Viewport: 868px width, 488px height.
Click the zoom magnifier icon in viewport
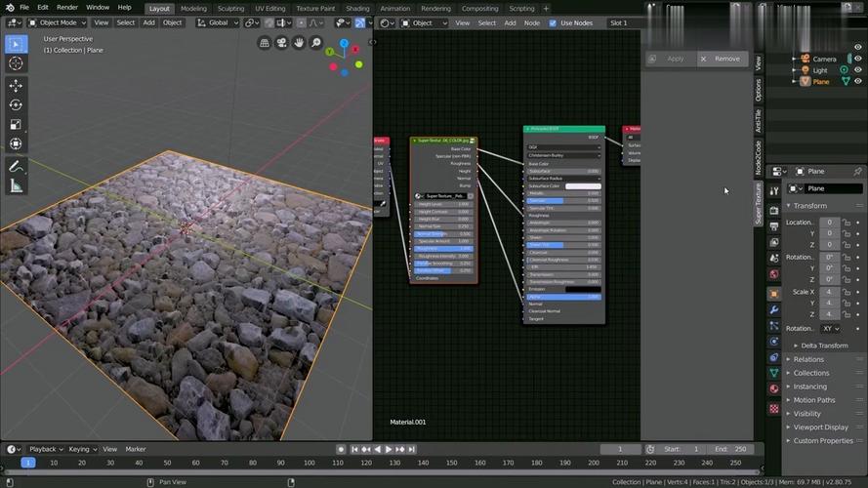pyautogui.click(x=316, y=43)
